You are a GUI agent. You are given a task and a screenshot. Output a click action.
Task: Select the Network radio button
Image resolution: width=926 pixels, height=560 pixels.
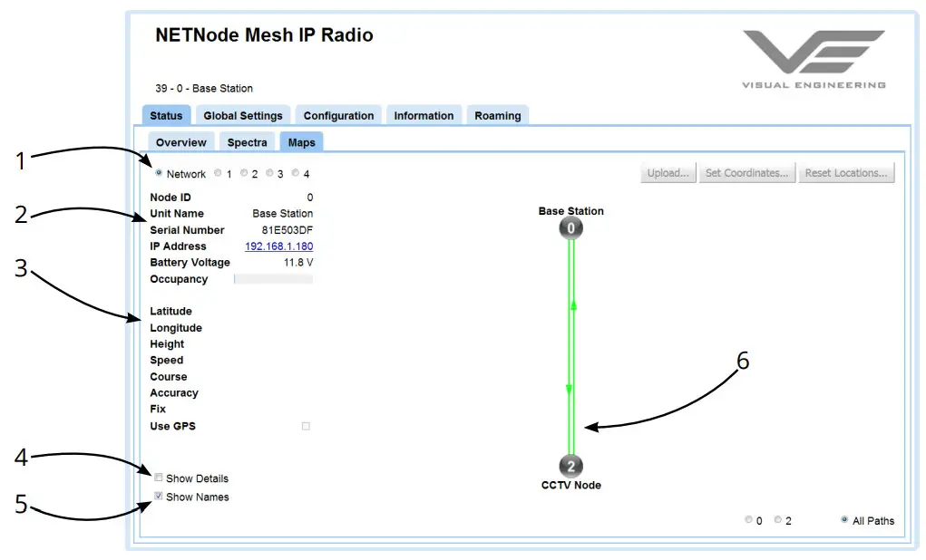tap(159, 173)
